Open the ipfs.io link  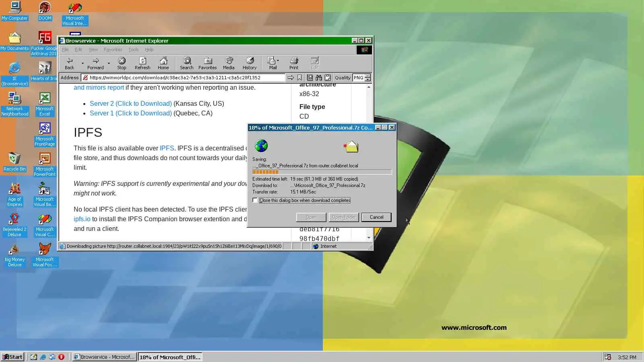pos(82,219)
